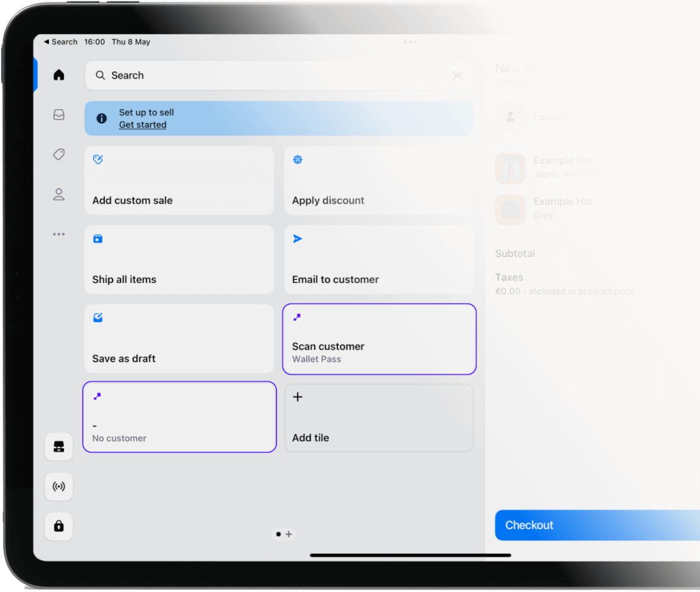700x592 pixels.
Task: Click the Apply discount badge icon
Action: click(x=297, y=159)
